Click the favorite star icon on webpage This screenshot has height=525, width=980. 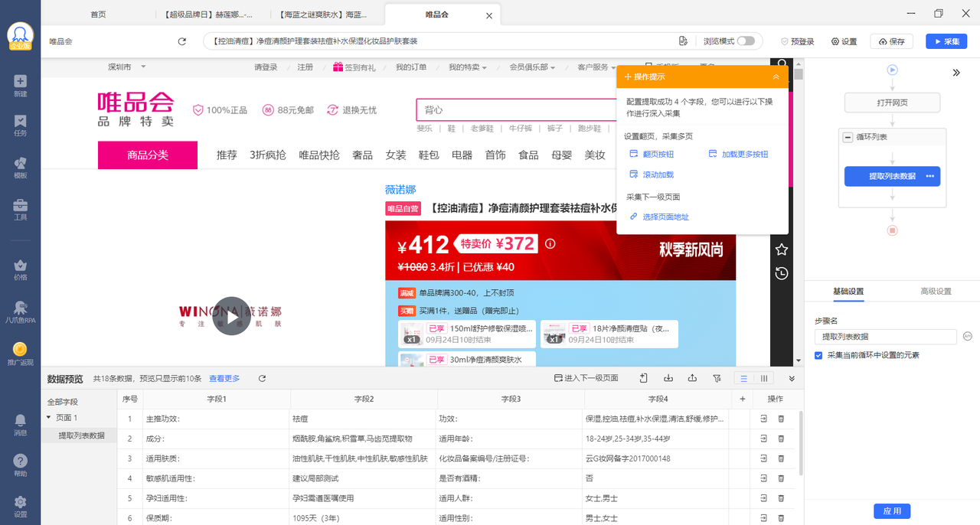[781, 249]
